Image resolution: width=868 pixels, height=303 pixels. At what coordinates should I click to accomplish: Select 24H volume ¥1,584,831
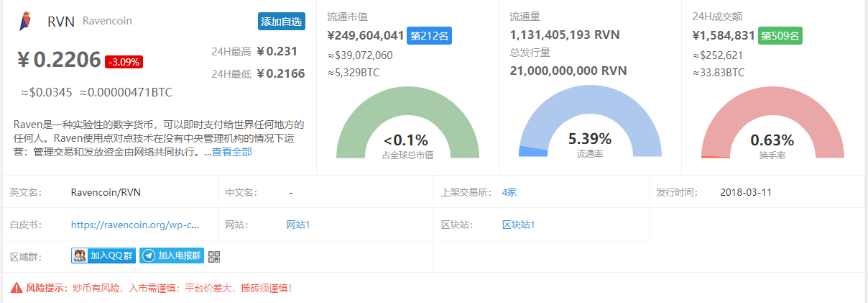pos(724,35)
